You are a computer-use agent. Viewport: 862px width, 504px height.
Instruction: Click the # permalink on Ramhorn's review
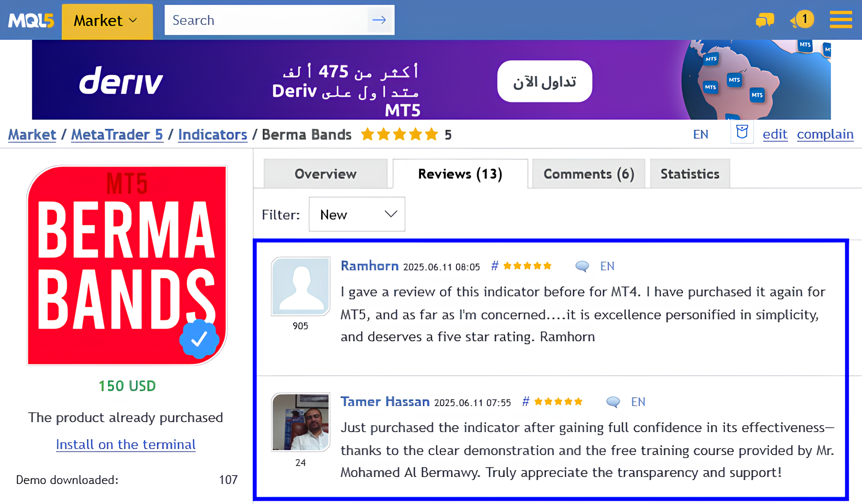tap(494, 266)
